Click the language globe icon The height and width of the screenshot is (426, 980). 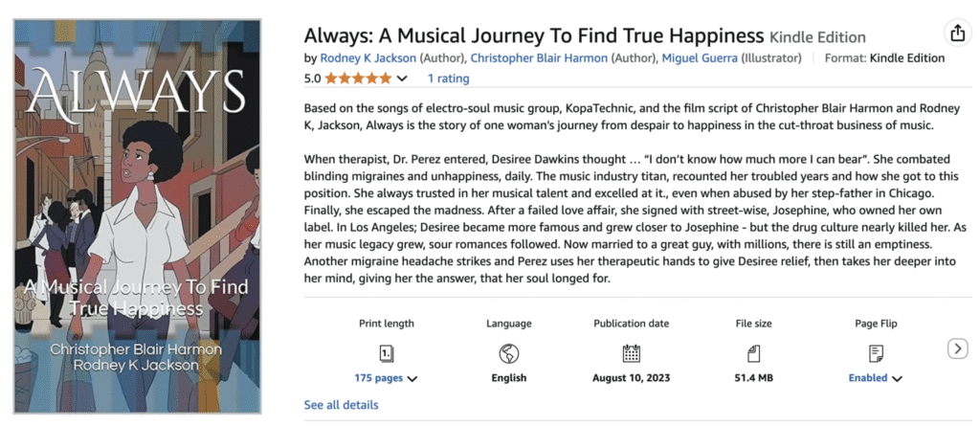[x=508, y=353]
